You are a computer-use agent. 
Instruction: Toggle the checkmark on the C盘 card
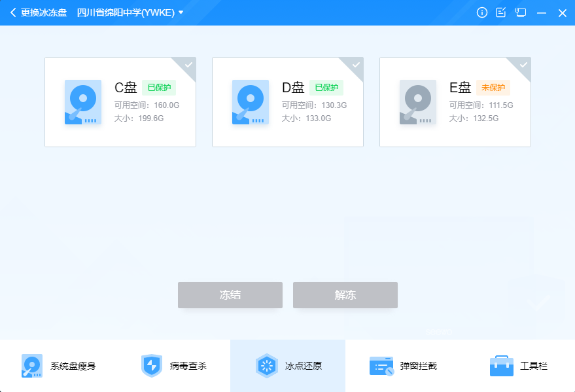click(187, 65)
